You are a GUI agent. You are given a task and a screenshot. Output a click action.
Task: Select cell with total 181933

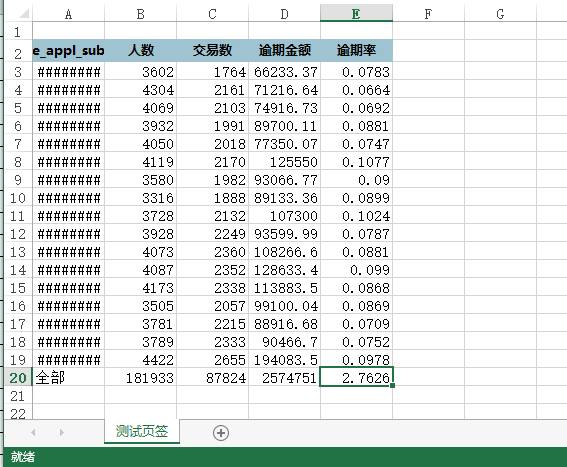tap(140, 377)
